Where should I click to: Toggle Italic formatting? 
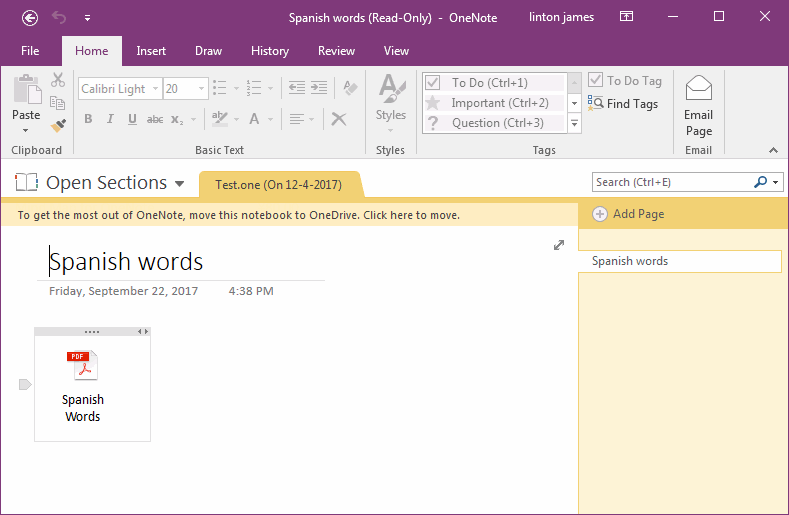click(x=110, y=119)
